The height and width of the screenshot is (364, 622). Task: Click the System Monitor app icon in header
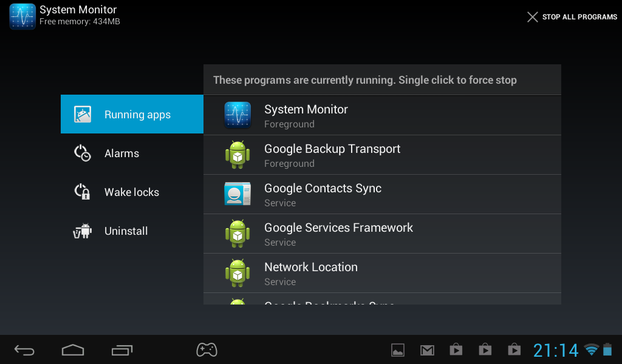coord(22,16)
